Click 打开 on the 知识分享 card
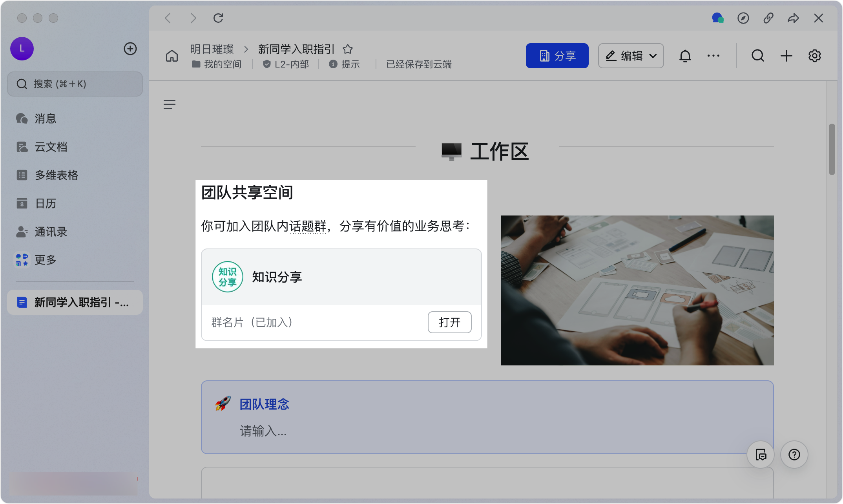This screenshot has height=504, width=843. pos(449,322)
